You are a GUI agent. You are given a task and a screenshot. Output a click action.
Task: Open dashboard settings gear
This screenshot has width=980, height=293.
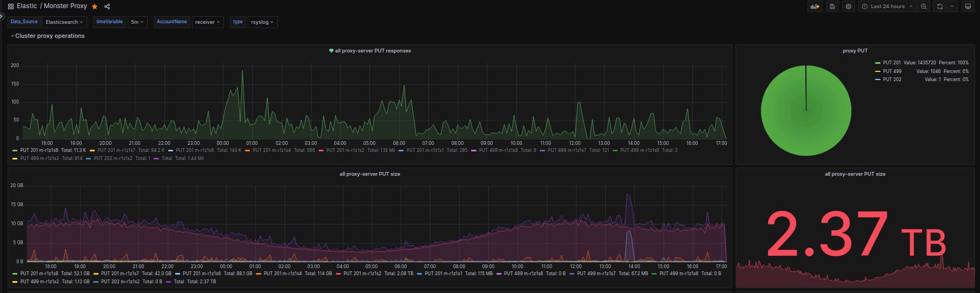849,6
